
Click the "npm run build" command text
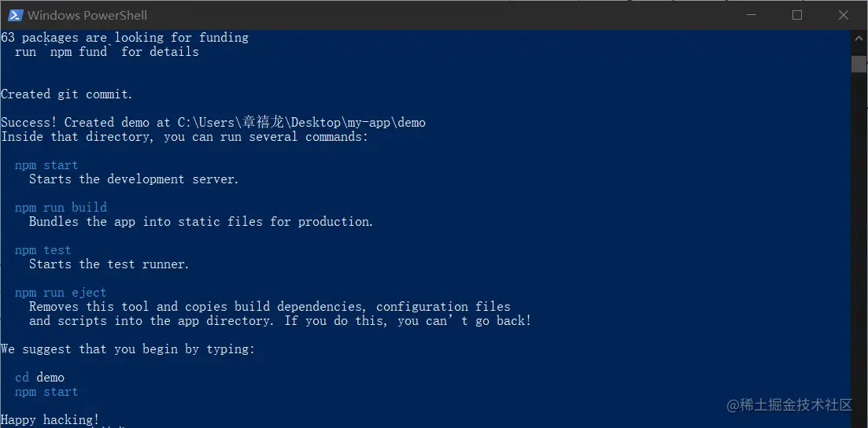[x=61, y=208]
